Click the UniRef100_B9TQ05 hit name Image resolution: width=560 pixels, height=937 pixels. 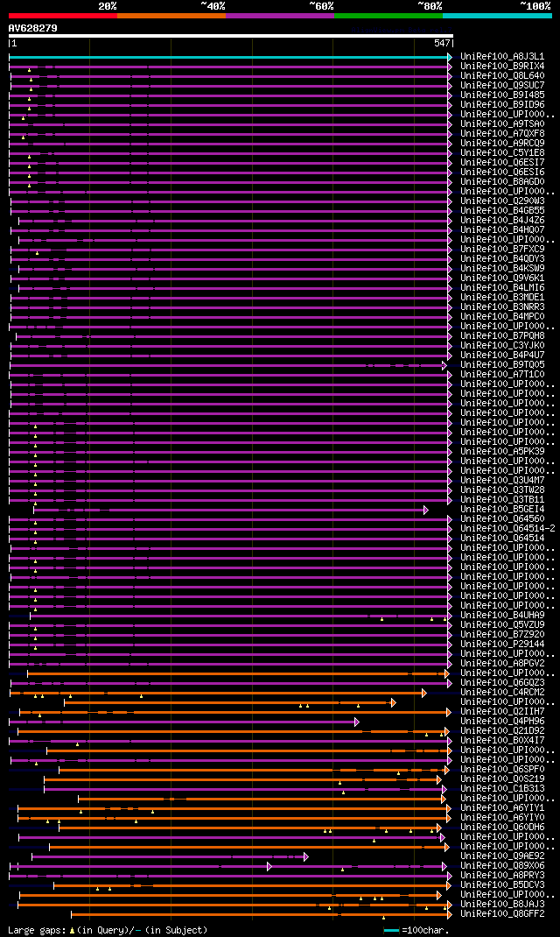[502, 365]
